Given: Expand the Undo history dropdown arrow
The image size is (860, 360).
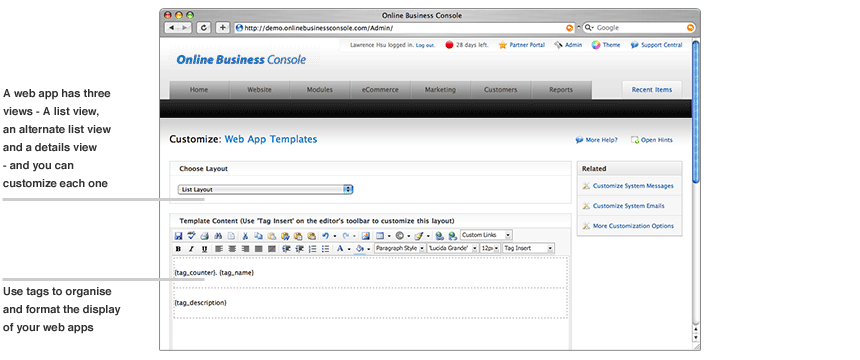Looking at the screenshot, I should 335,236.
